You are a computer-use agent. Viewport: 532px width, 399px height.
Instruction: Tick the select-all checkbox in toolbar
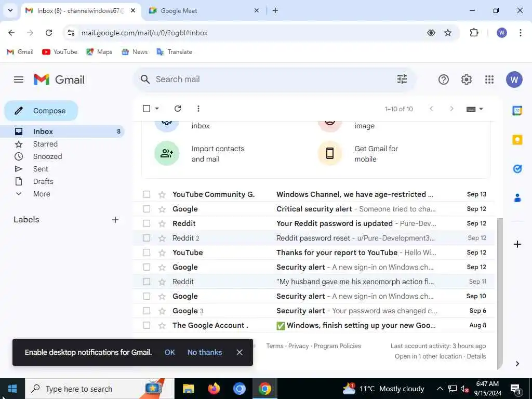[x=146, y=109]
